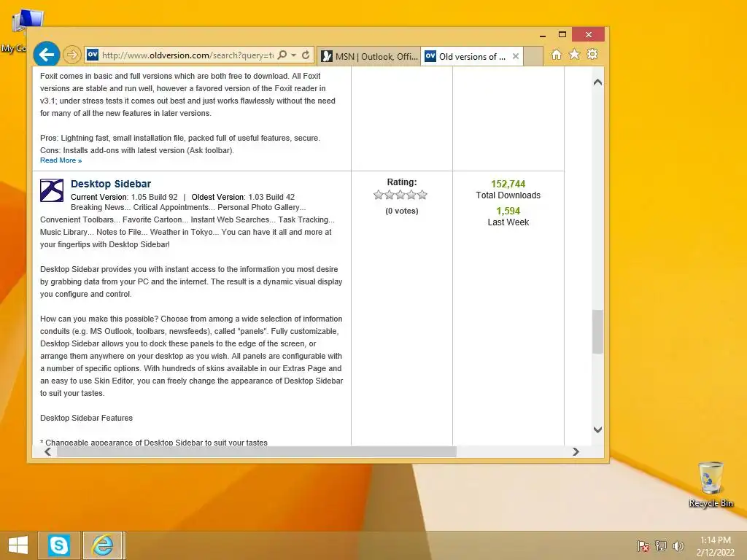Maximize the Internet Explorer window
Viewport: 747px width, 560px height.
click(x=562, y=34)
